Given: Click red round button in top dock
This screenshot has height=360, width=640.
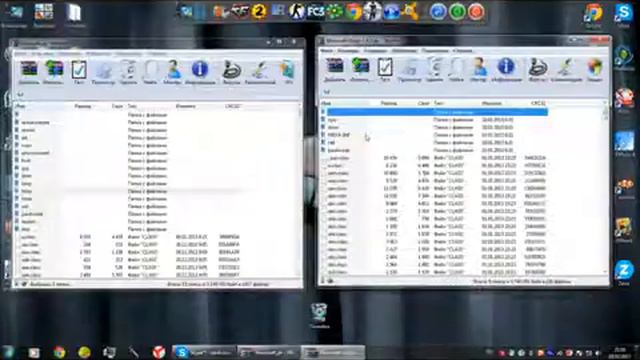Looking at the screenshot, I should click(x=476, y=11).
